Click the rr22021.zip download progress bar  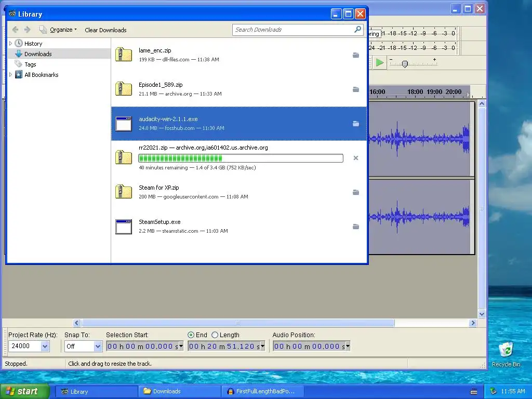click(241, 158)
